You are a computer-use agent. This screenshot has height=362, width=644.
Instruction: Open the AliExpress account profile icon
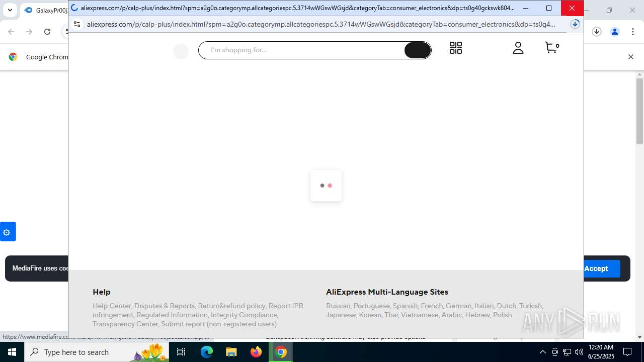[x=518, y=48]
